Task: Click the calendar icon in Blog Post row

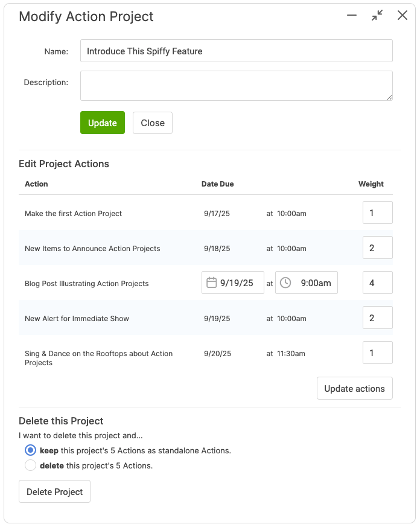Action: (211, 283)
